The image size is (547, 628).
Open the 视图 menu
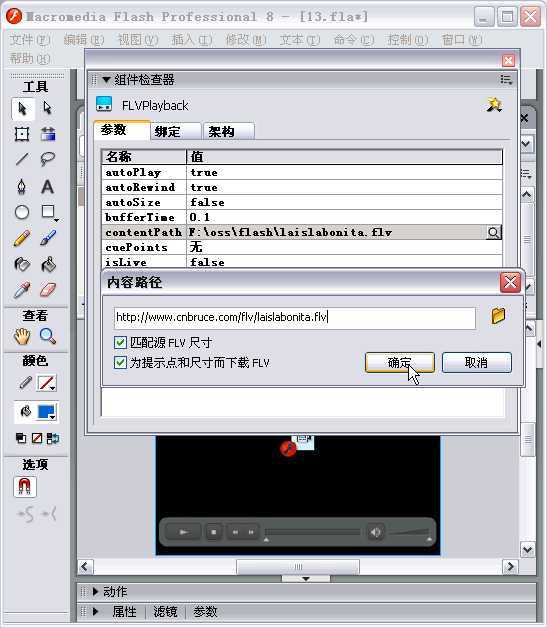tap(138, 40)
